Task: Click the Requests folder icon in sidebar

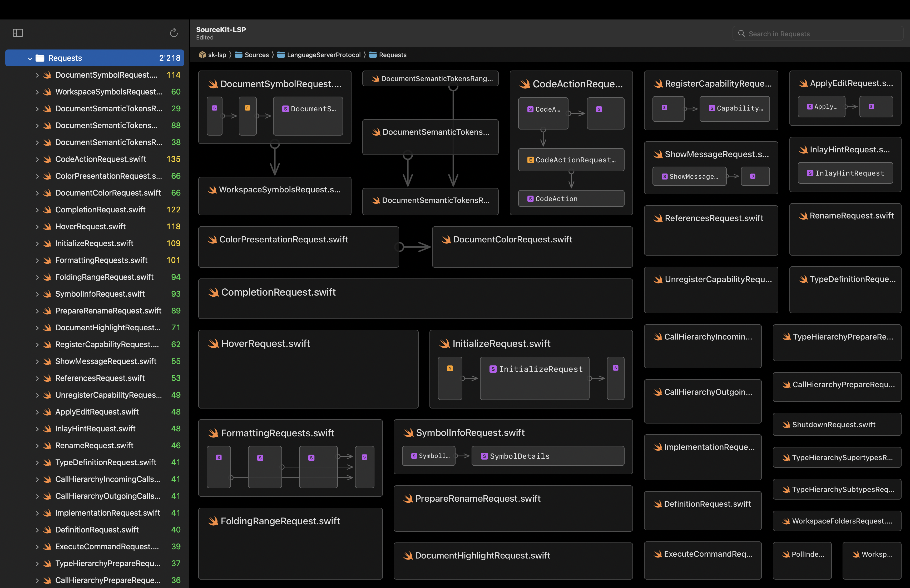Action: [x=40, y=58]
